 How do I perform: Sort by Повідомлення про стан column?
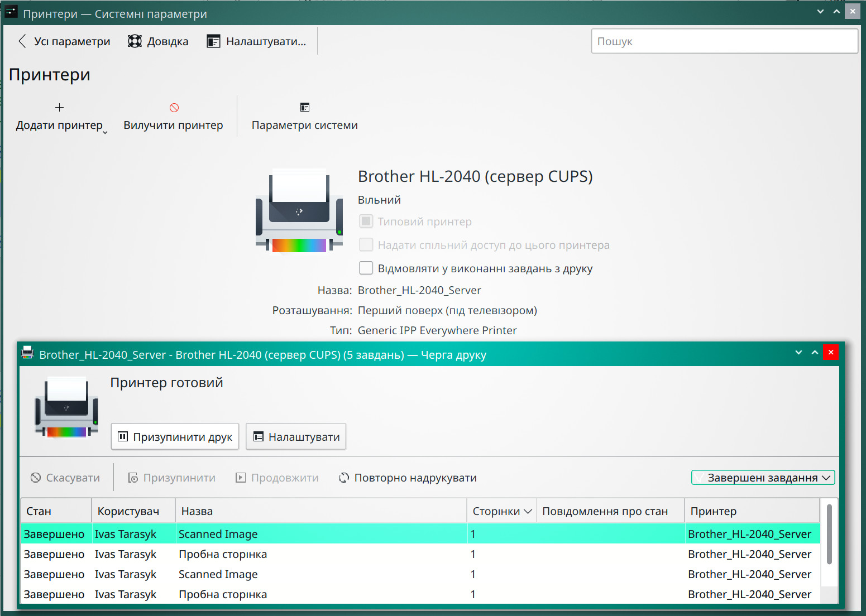click(610, 511)
